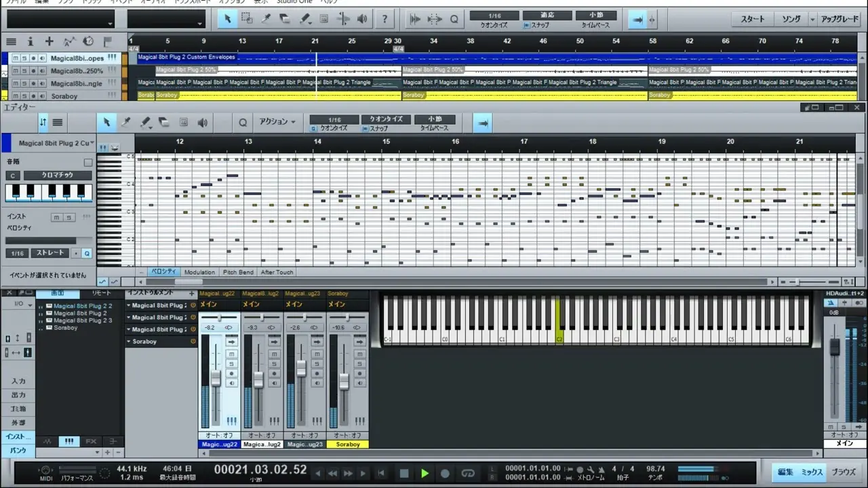Click the Record transport button
This screenshot has height=488, width=868.
pos(446,473)
